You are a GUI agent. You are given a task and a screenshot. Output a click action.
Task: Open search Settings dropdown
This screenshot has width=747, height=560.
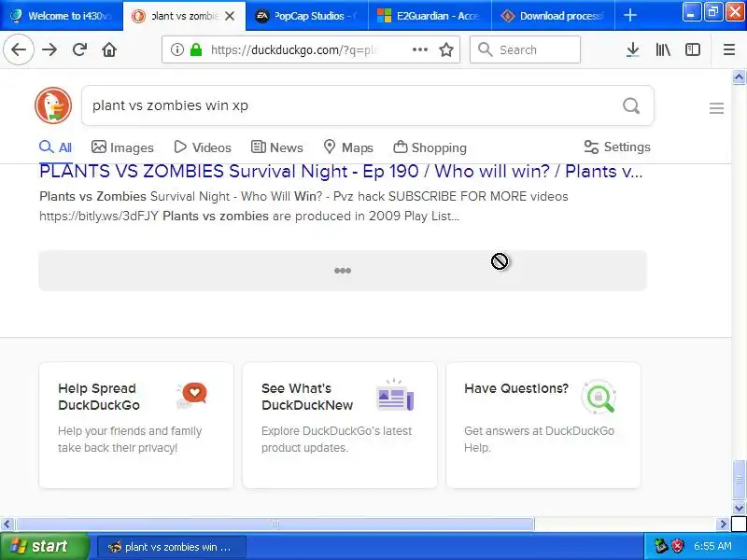tap(617, 147)
